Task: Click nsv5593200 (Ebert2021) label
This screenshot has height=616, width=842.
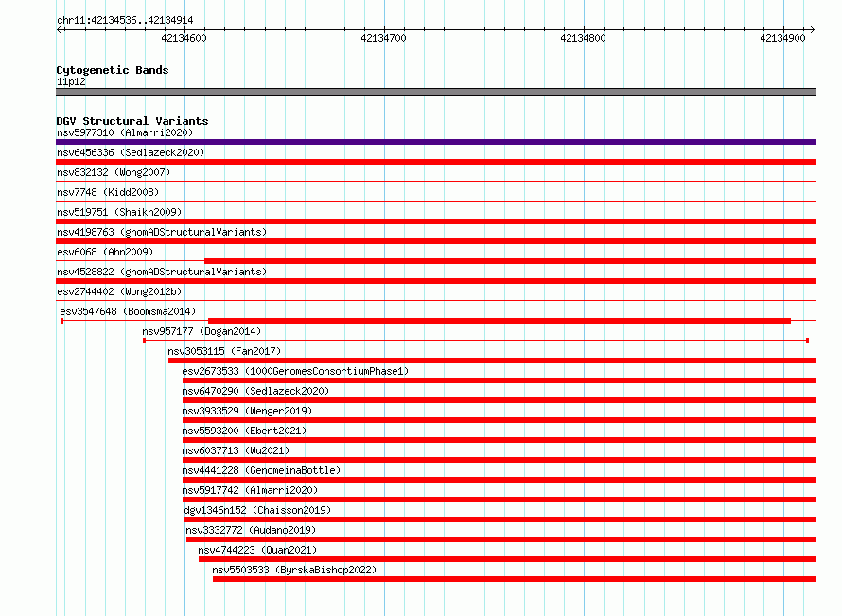Action: (244, 431)
